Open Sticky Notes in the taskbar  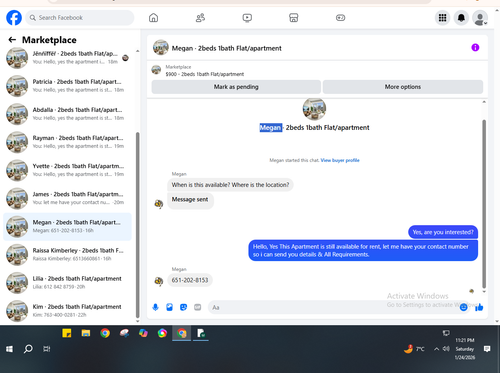[67, 333]
